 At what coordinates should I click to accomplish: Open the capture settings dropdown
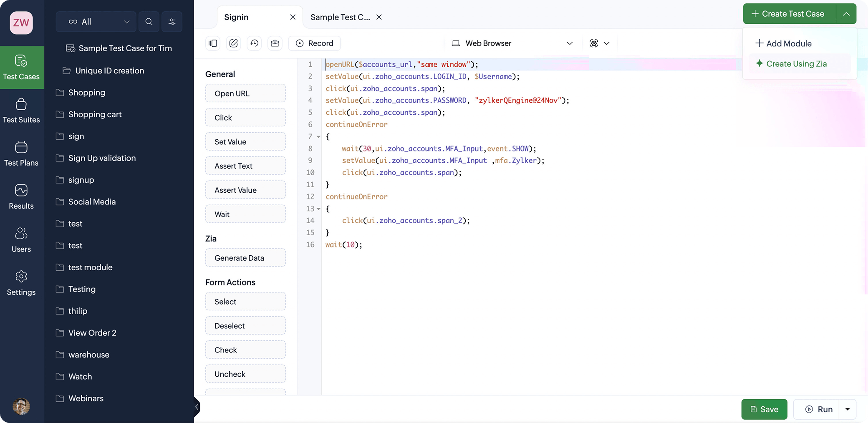(x=600, y=43)
